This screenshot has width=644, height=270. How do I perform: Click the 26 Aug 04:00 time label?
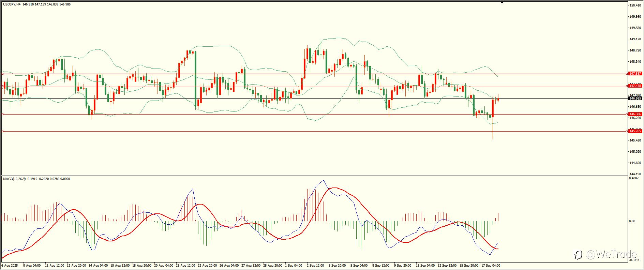(x=229, y=266)
